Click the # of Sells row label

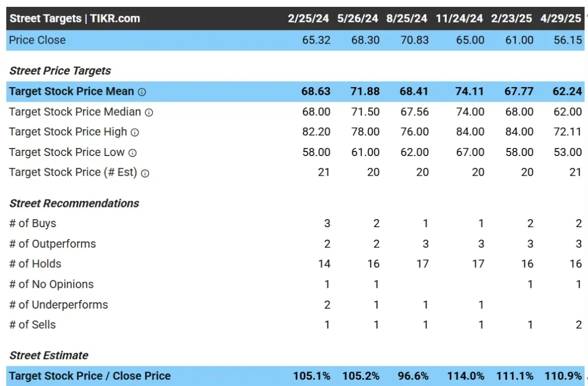point(32,325)
